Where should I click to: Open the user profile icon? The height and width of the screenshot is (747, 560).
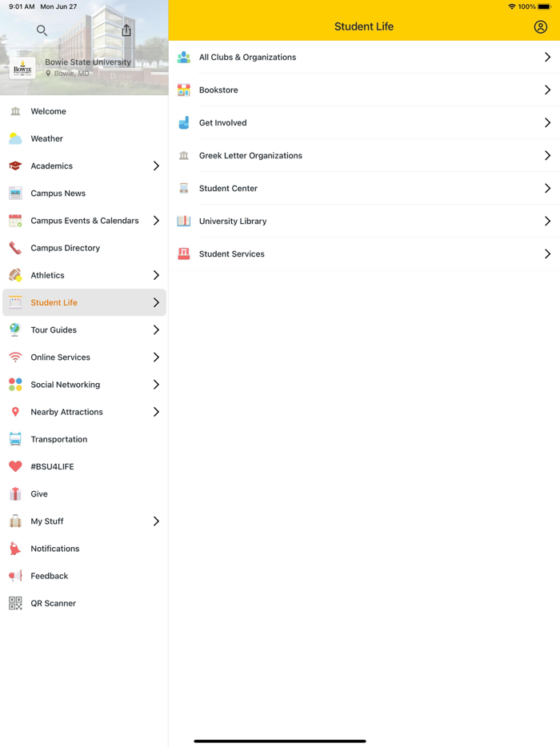tap(541, 27)
